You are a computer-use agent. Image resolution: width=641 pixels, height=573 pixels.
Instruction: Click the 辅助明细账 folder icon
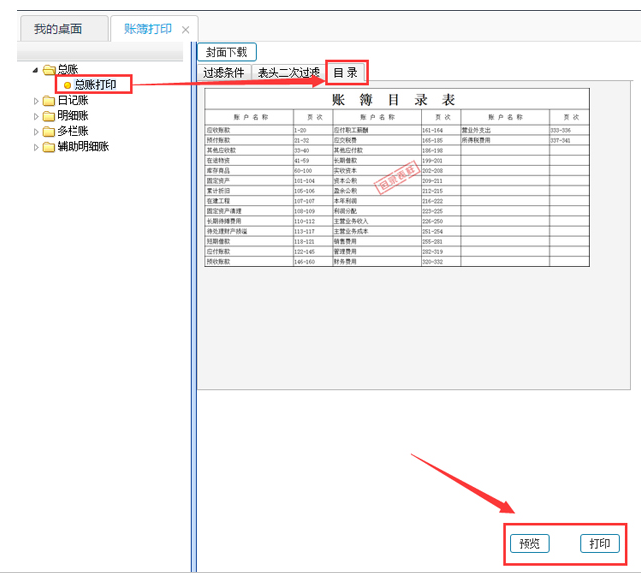pyautogui.click(x=49, y=147)
